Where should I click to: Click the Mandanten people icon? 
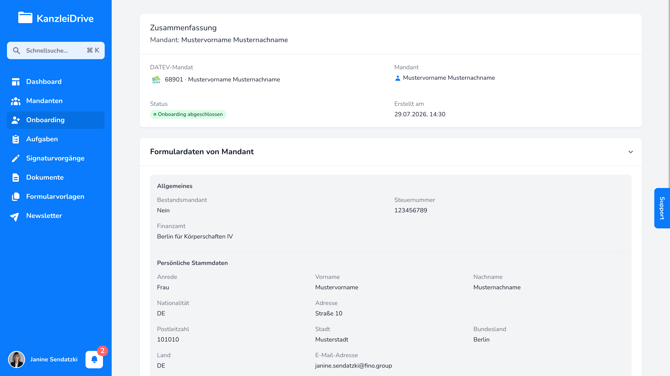[x=16, y=101]
